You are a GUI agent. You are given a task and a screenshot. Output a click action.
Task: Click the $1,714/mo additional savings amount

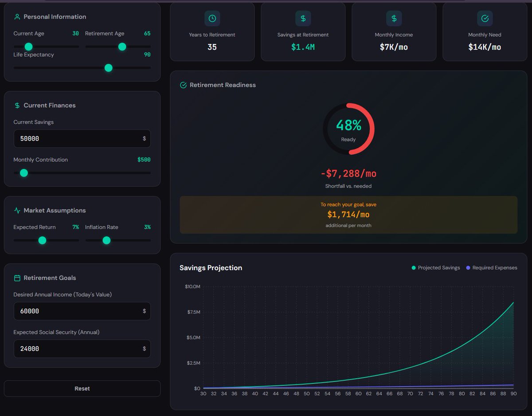coord(348,215)
